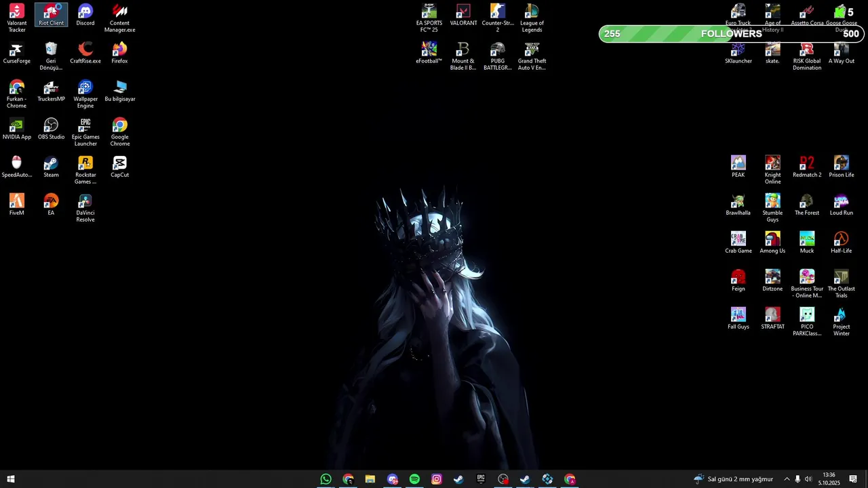Open RISK Global Domination shortcut
This screenshot has height=488, width=868.
pyautogui.click(x=807, y=56)
